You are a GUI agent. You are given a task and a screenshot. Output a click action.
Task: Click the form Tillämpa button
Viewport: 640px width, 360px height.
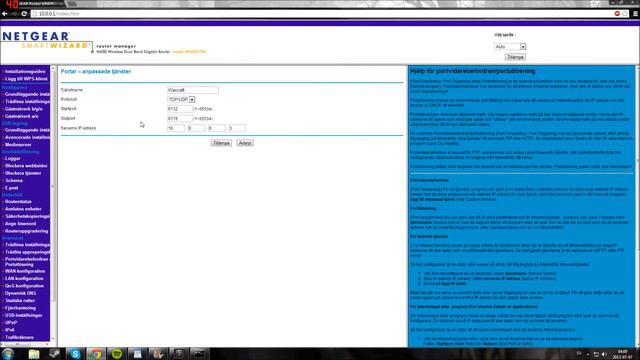click(221, 143)
